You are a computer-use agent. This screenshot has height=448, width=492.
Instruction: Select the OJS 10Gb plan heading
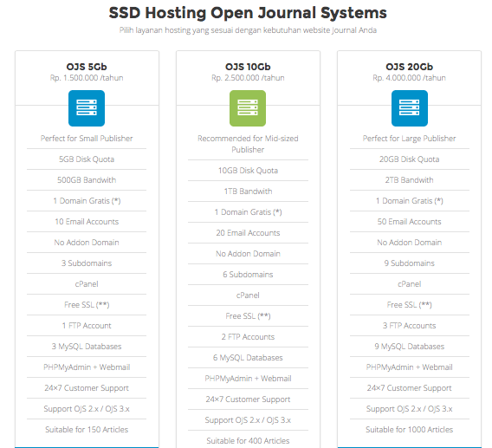tap(248, 67)
